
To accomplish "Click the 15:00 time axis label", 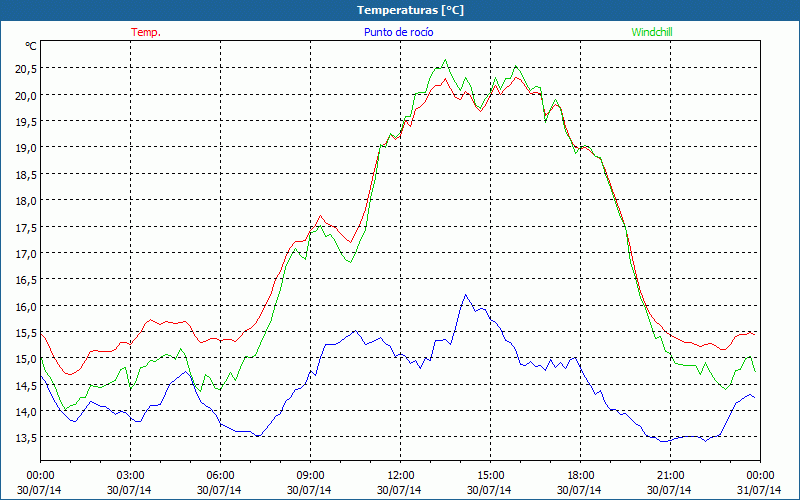I will point(490,476).
